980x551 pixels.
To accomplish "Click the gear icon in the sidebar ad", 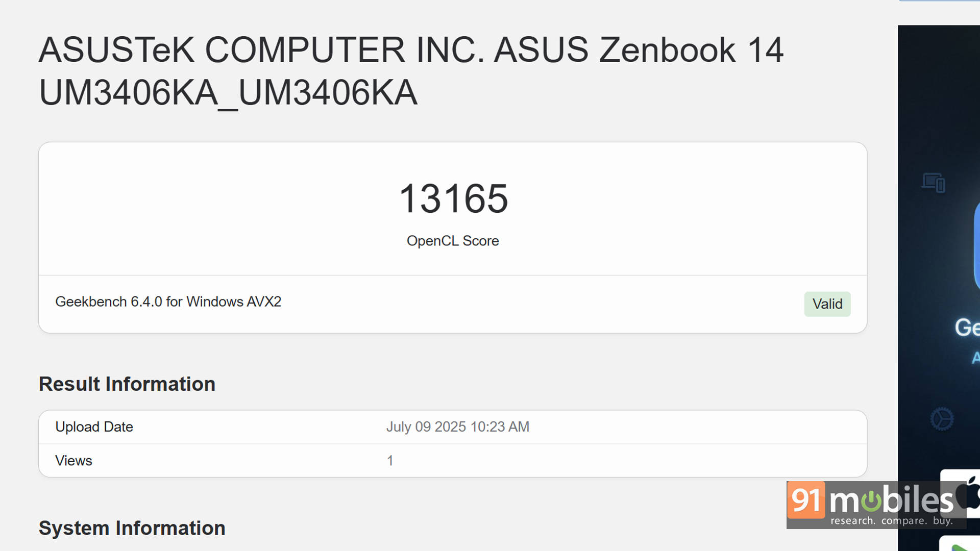I will click(x=942, y=419).
